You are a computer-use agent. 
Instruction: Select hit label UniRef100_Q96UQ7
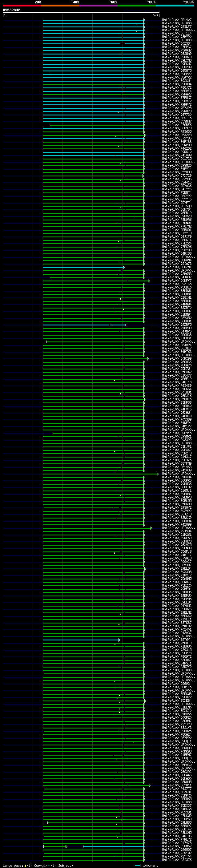coord(177,850)
